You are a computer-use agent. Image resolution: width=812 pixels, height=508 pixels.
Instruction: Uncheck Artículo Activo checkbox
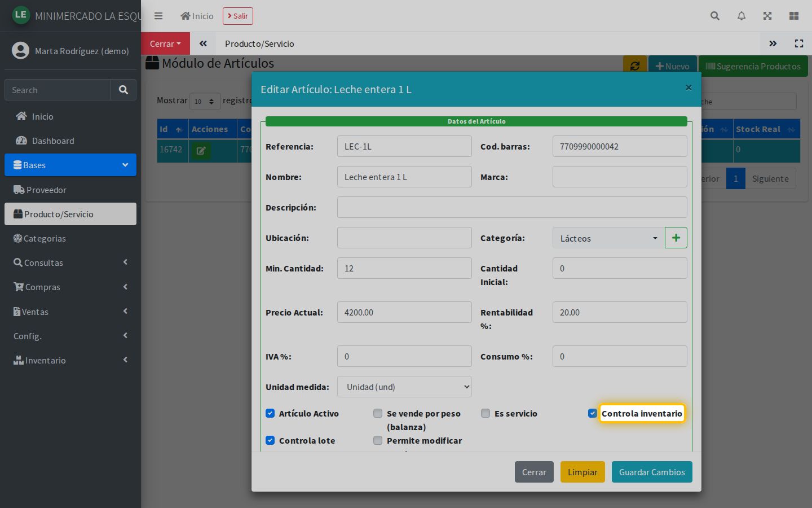tap(270, 413)
